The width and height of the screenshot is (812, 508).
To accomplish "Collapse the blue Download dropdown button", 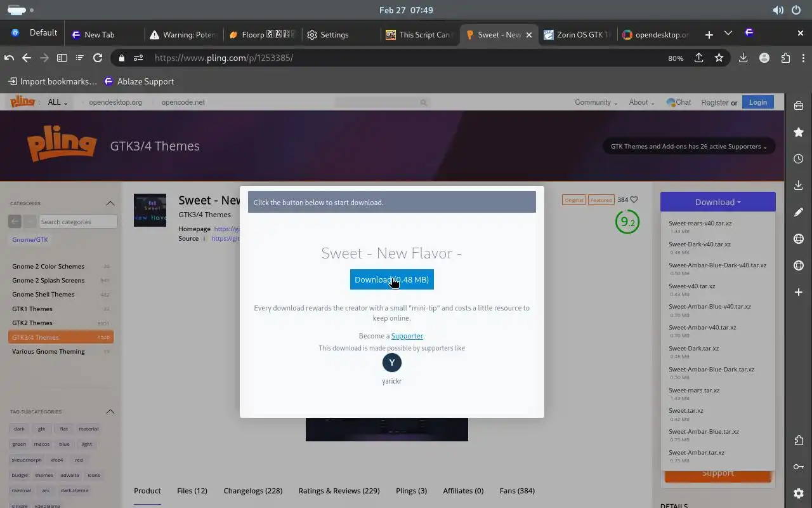I will click(x=717, y=202).
